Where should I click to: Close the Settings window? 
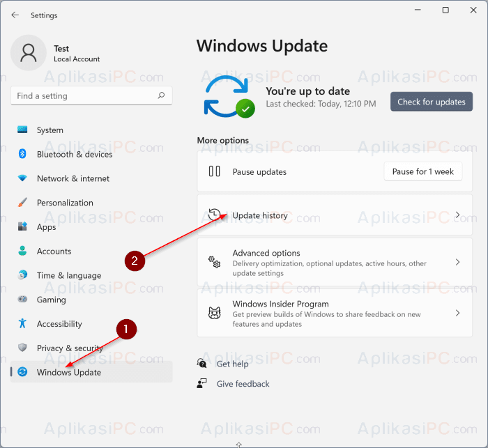coord(473,10)
